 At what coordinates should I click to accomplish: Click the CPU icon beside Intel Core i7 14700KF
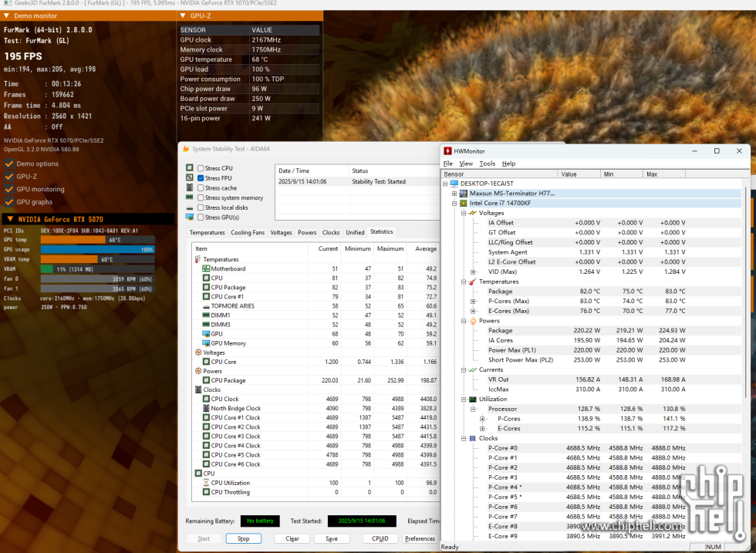(464, 203)
